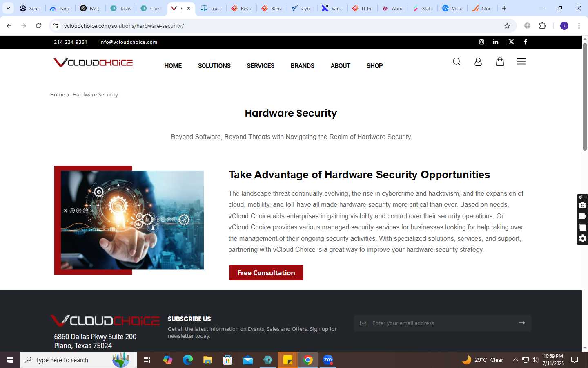
Task: Open volume control in system tray
Action: (x=535, y=360)
